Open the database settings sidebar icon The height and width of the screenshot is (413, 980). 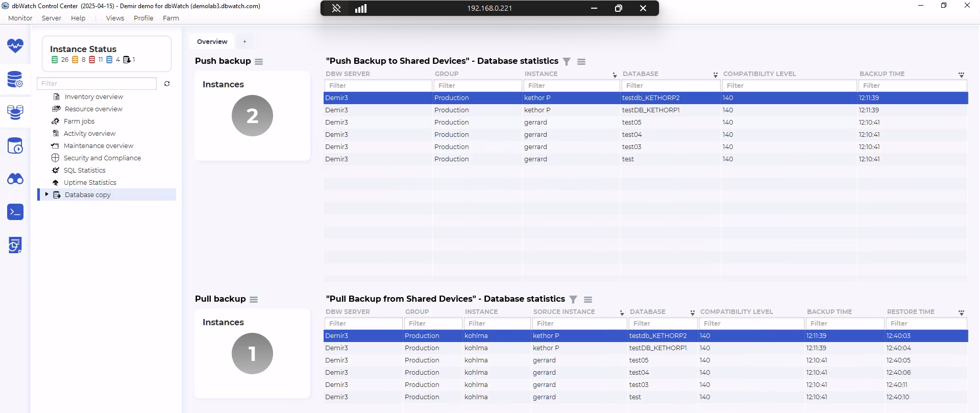[x=15, y=79]
